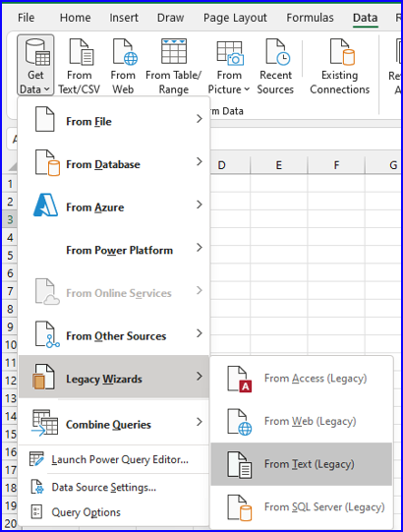Click the From Azure logo icon
This screenshot has height=532, width=403.
tap(45, 205)
